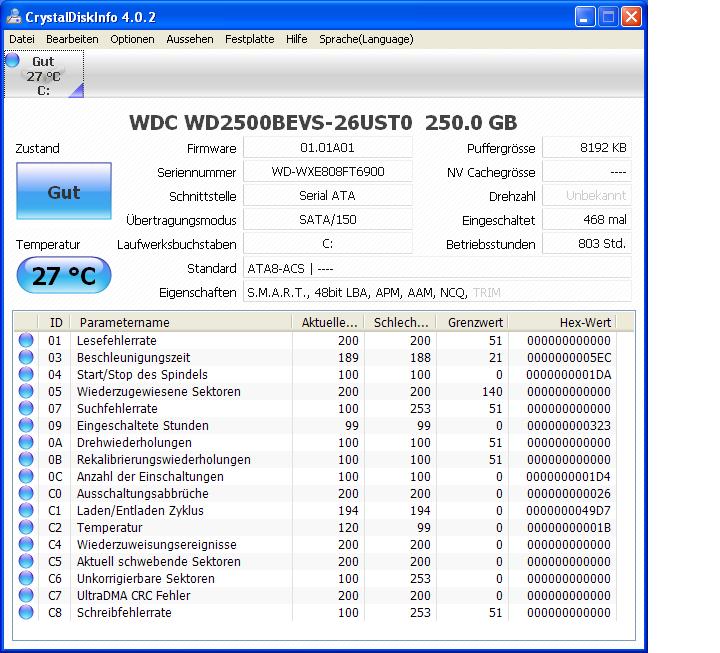The height and width of the screenshot is (653, 720).
Task: Click the Drehzahl value Unbekannt
Action: (x=587, y=196)
